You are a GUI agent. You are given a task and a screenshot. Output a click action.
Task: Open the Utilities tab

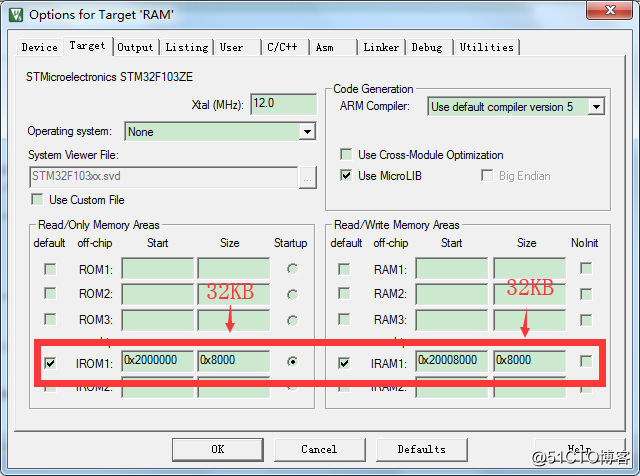pos(487,47)
